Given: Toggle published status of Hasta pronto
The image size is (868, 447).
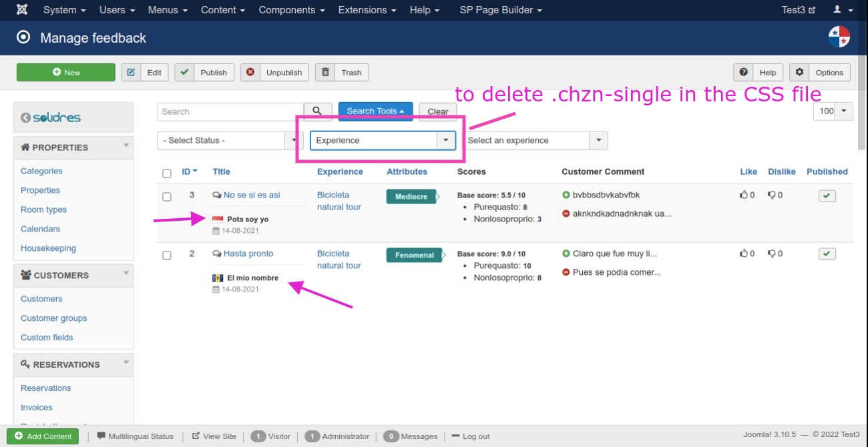Looking at the screenshot, I should click(x=827, y=254).
